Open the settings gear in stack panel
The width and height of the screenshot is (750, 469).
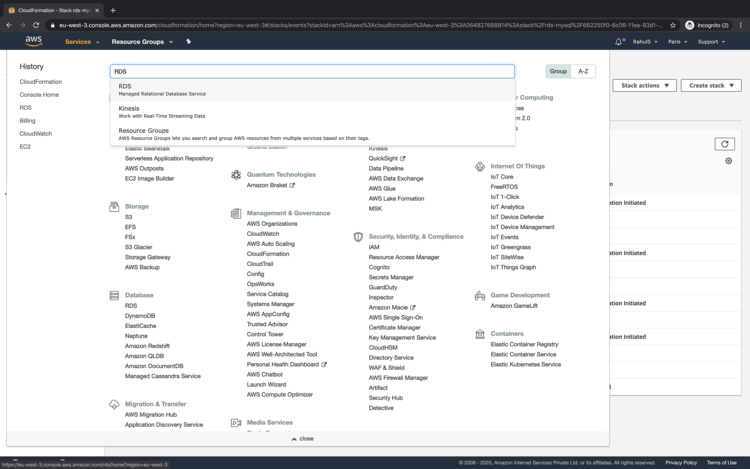[x=728, y=161]
